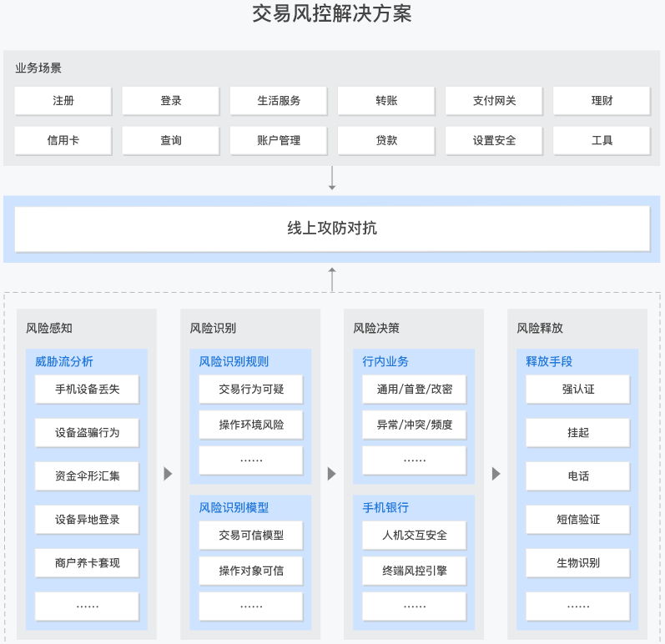Select the 释放手段 heading

pyautogui.click(x=549, y=362)
